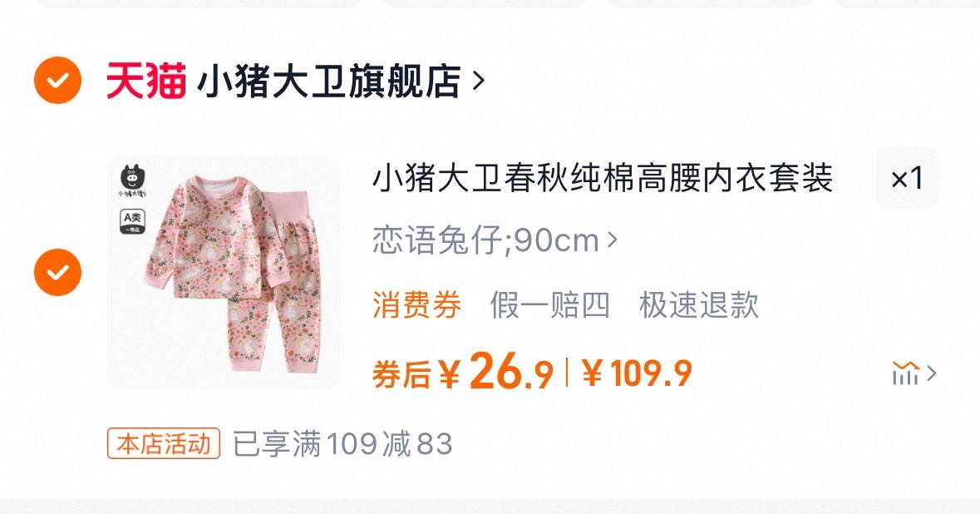Image resolution: width=980 pixels, height=514 pixels.
Task: Click the pig brand logo on product image
Action: point(132,180)
